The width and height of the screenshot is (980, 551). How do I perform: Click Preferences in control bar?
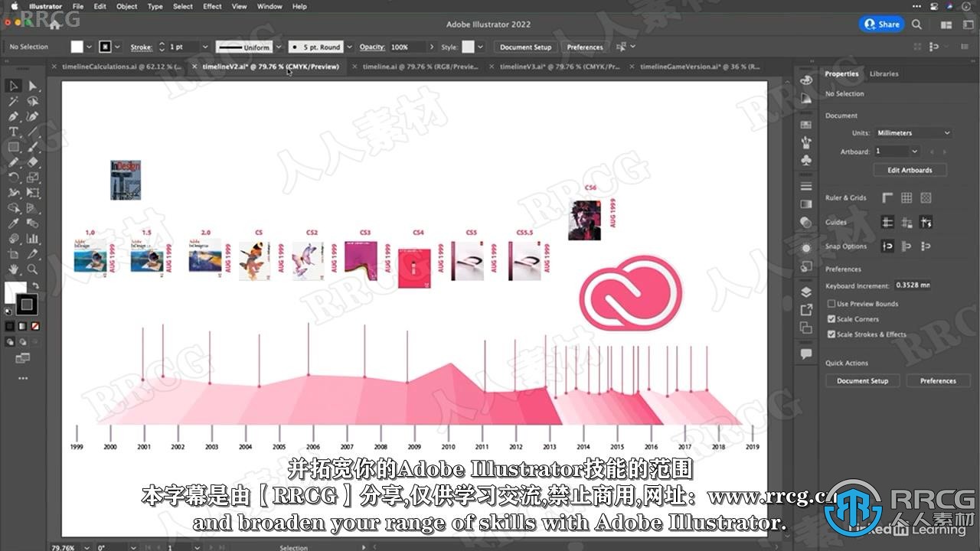point(585,47)
